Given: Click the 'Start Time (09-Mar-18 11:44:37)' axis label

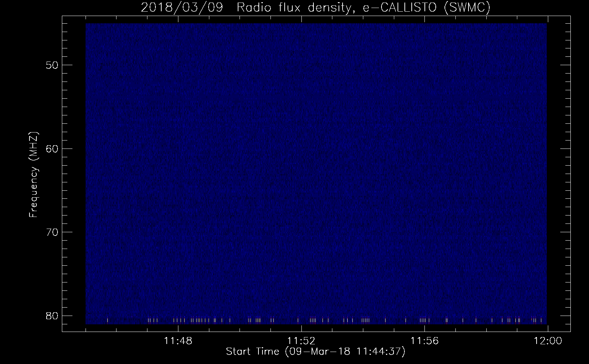Looking at the screenshot, I should point(316,352).
